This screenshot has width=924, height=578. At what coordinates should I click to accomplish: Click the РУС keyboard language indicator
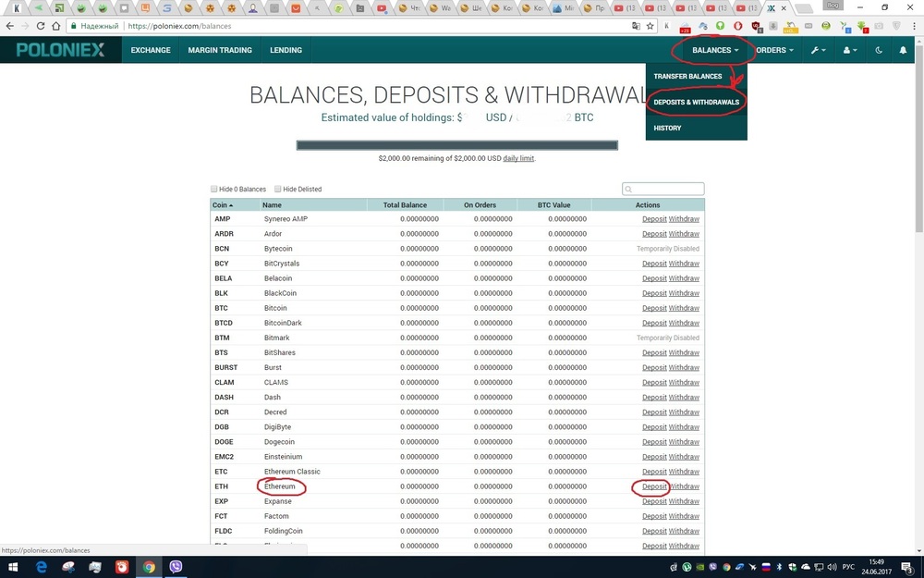tap(848, 568)
